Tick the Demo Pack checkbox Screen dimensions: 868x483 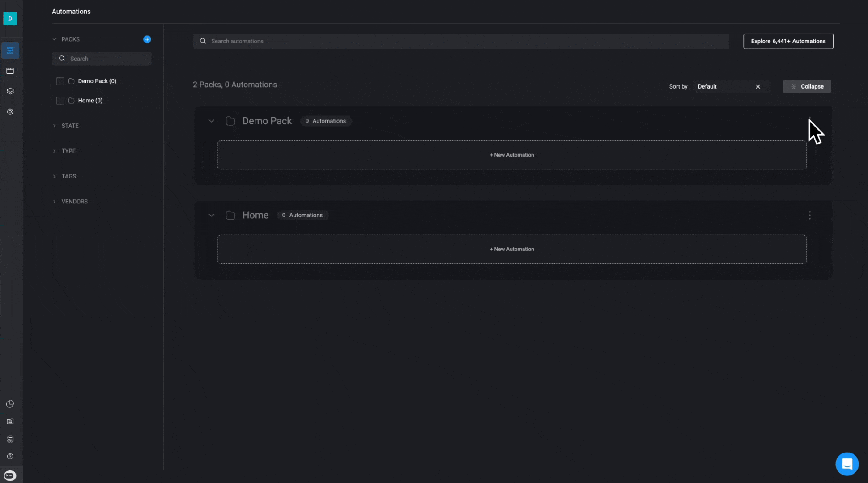(x=60, y=81)
